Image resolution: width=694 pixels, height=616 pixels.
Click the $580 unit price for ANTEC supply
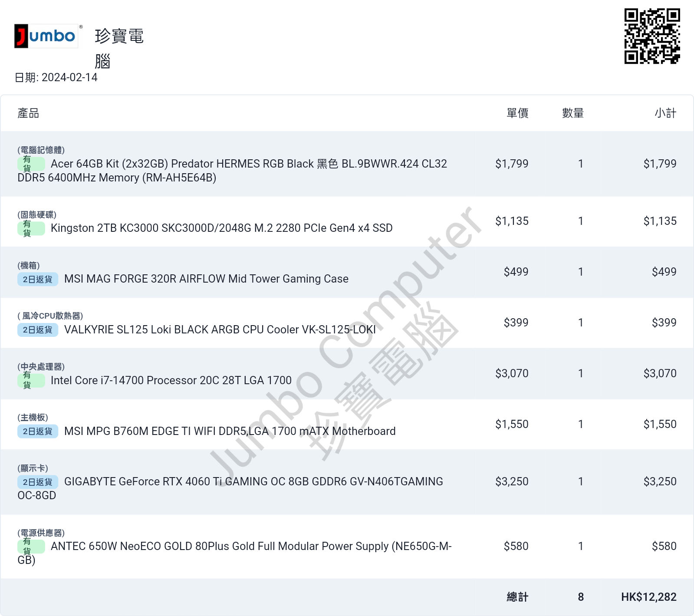tap(516, 546)
